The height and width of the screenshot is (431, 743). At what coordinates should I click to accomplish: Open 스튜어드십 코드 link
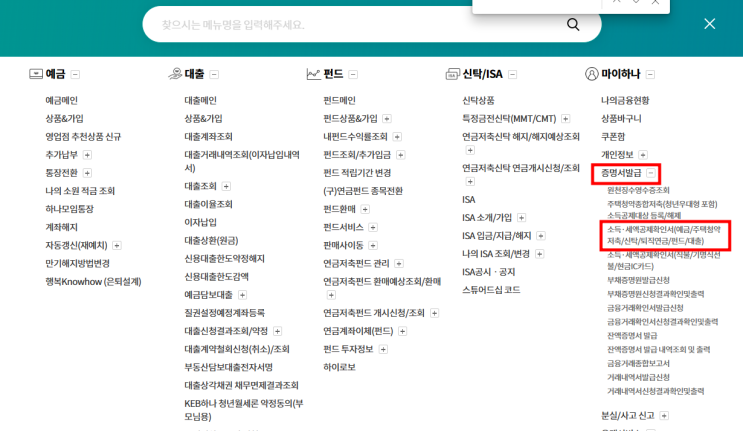tap(491, 290)
